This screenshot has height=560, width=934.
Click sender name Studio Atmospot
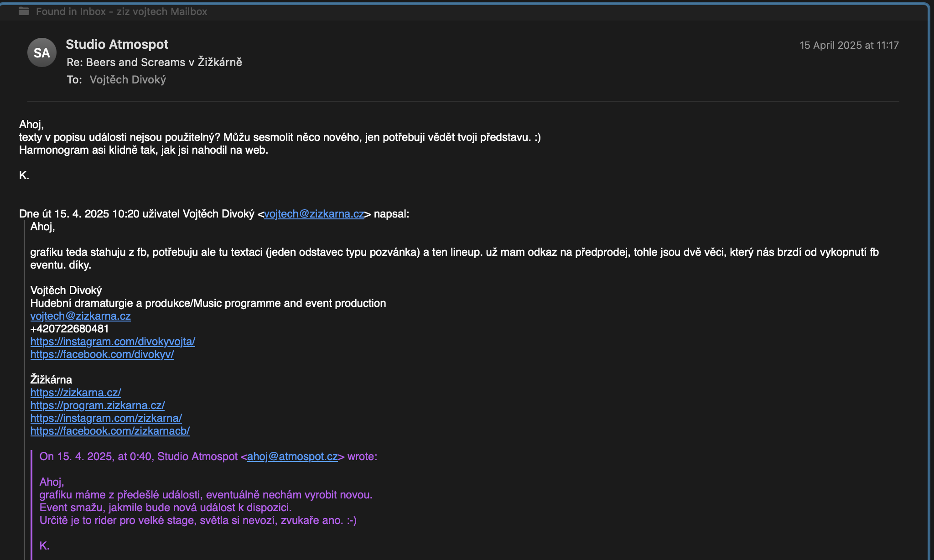coord(117,44)
